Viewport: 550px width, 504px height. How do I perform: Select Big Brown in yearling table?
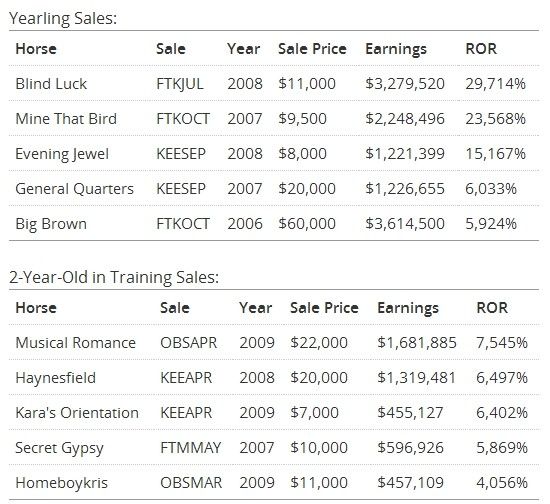click(x=51, y=224)
